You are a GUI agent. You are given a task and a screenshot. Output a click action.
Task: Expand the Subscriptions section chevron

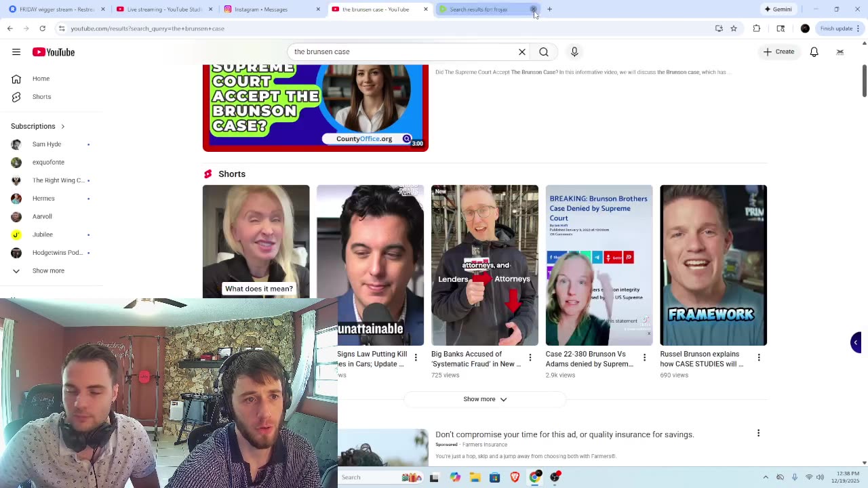(x=62, y=126)
